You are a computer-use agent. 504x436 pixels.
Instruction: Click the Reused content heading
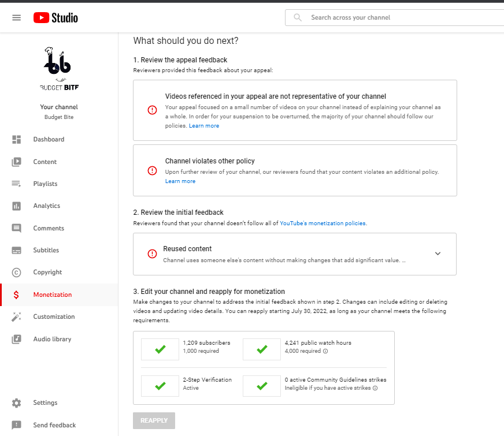[x=187, y=249]
